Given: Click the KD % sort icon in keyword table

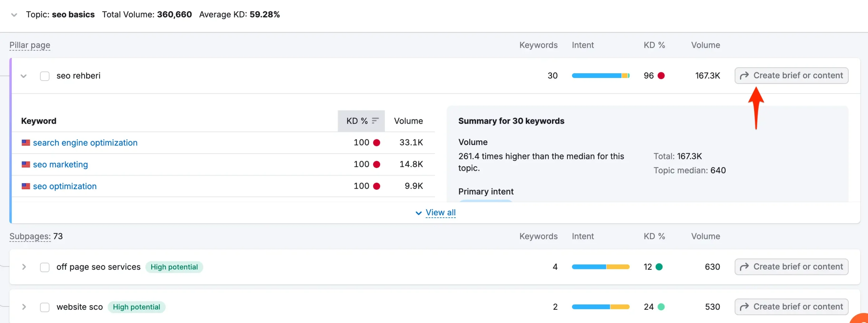Looking at the screenshot, I should point(375,121).
